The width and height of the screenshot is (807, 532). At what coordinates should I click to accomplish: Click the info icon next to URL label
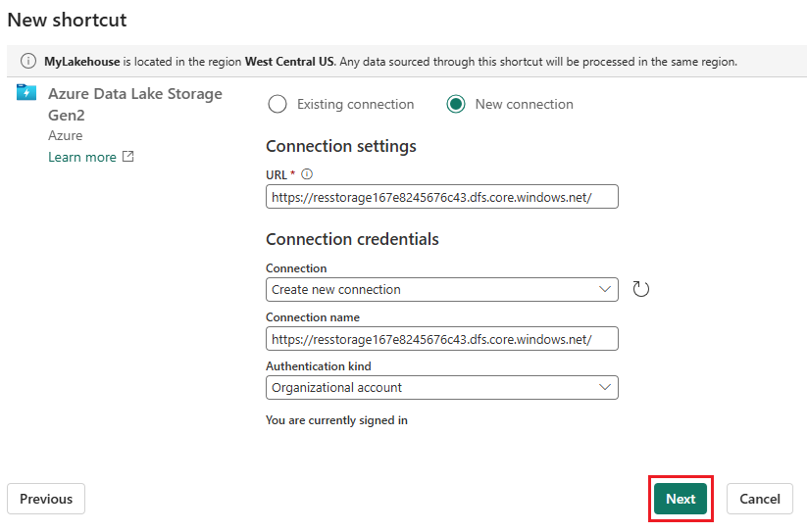tap(307, 174)
